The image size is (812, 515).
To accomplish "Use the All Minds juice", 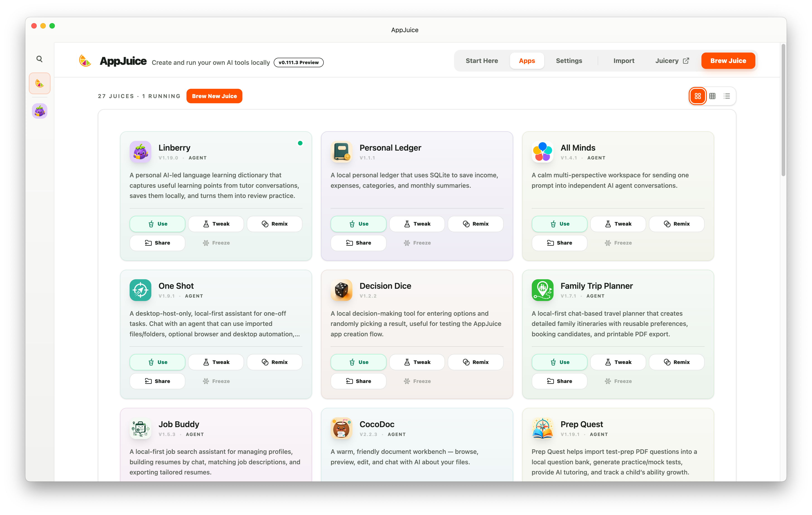I will tap(559, 224).
